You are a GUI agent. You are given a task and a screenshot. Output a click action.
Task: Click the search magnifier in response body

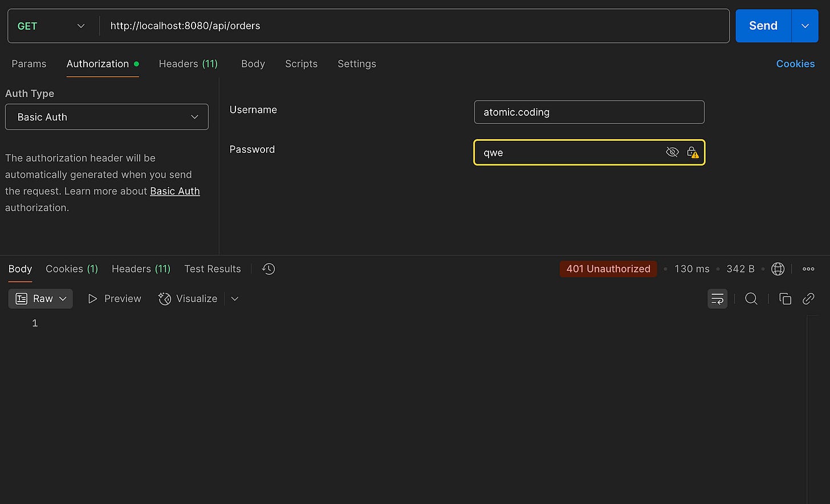[x=751, y=299]
